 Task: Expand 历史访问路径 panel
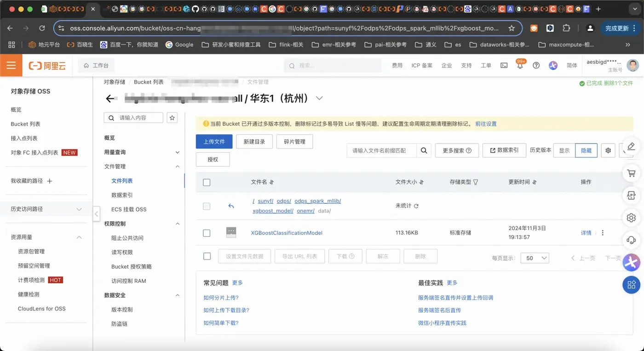[x=79, y=209]
